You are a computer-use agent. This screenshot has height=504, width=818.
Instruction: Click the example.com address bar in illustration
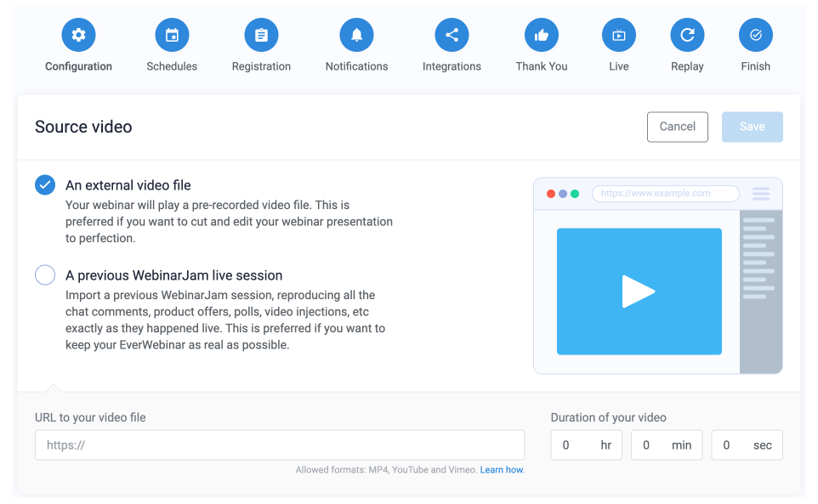point(665,194)
